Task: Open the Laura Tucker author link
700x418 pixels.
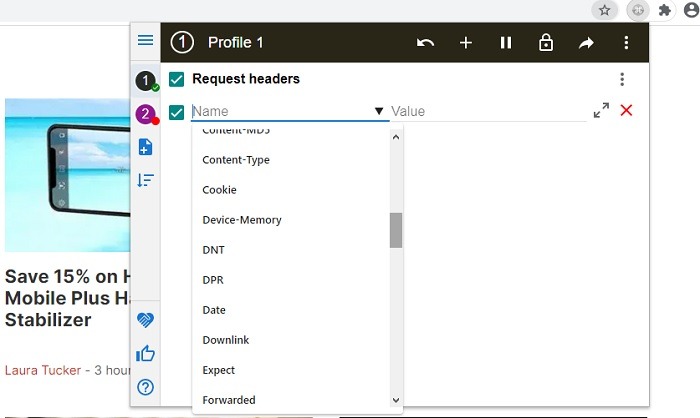Action: click(43, 370)
